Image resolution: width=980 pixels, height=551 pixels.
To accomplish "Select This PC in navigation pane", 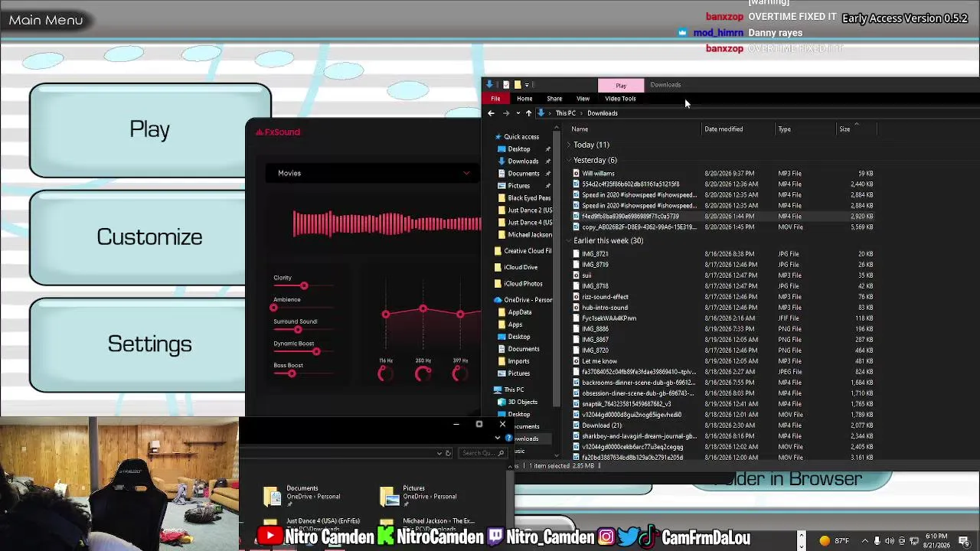I will pos(509,390).
